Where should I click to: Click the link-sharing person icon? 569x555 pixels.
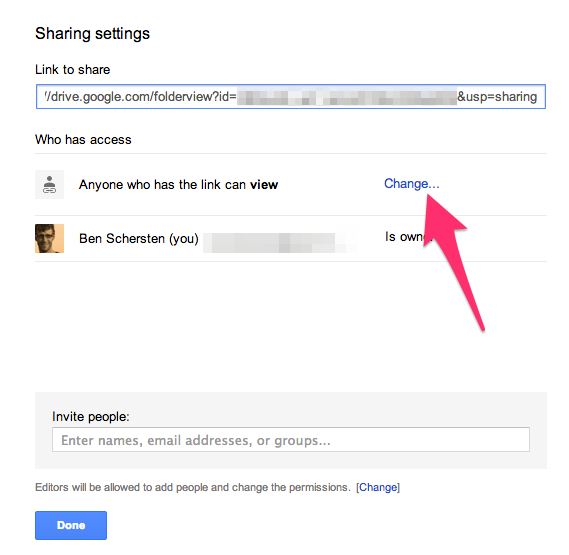tap(49, 184)
